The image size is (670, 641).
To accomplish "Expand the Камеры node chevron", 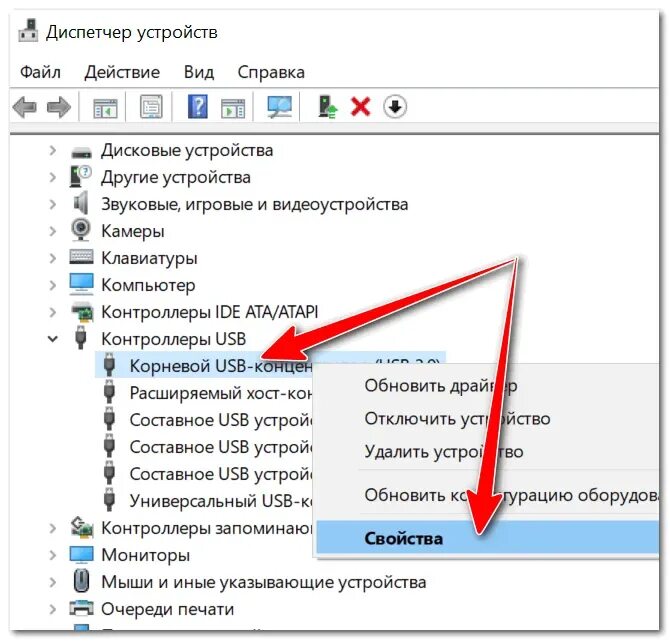I will coord(53,231).
